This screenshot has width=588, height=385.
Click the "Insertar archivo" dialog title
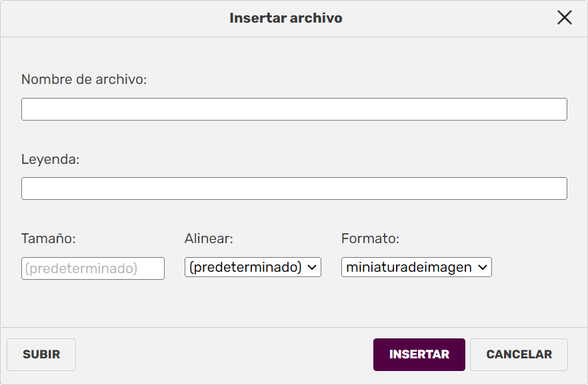pos(286,18)
